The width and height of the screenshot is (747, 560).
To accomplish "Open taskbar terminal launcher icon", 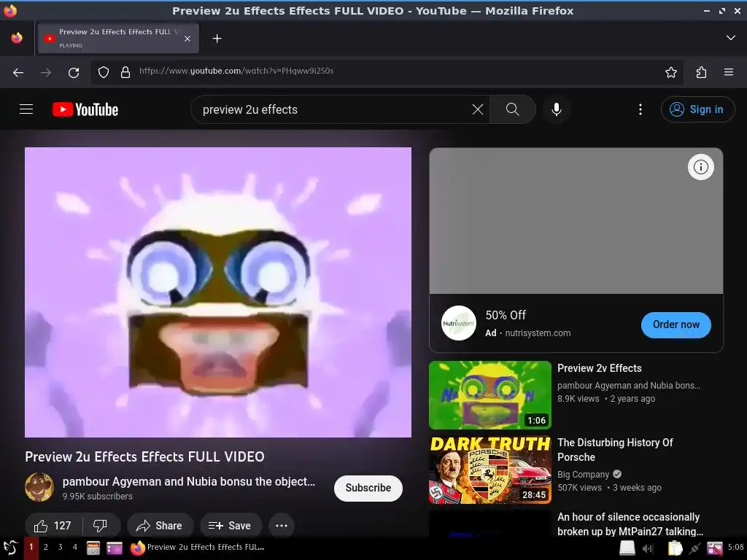I will pyautogui.click(x=115, y=548).
